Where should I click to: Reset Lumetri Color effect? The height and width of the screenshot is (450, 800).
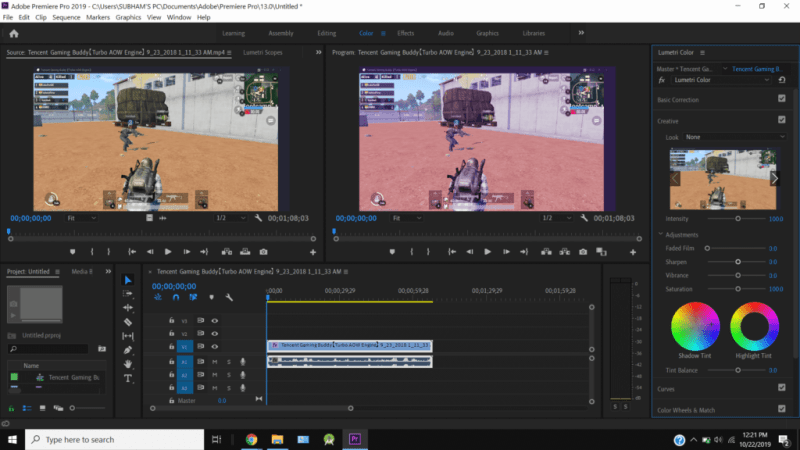tap(782, 80)
